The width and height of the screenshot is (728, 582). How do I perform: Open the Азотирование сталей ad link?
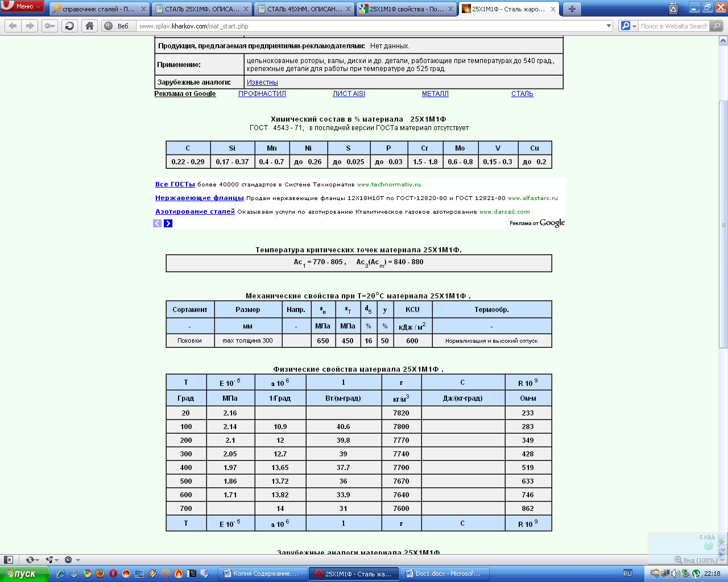(x=195, y=211)
